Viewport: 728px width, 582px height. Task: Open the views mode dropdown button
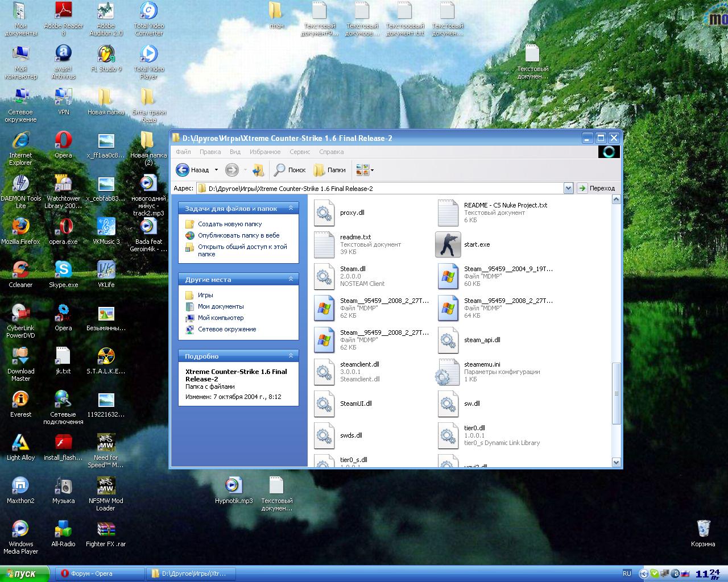[365, 170]
